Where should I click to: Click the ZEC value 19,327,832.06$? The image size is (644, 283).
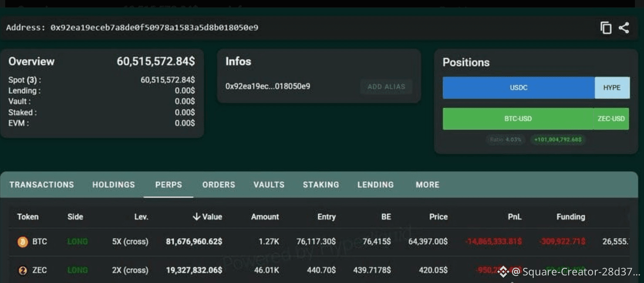point(194,270)
